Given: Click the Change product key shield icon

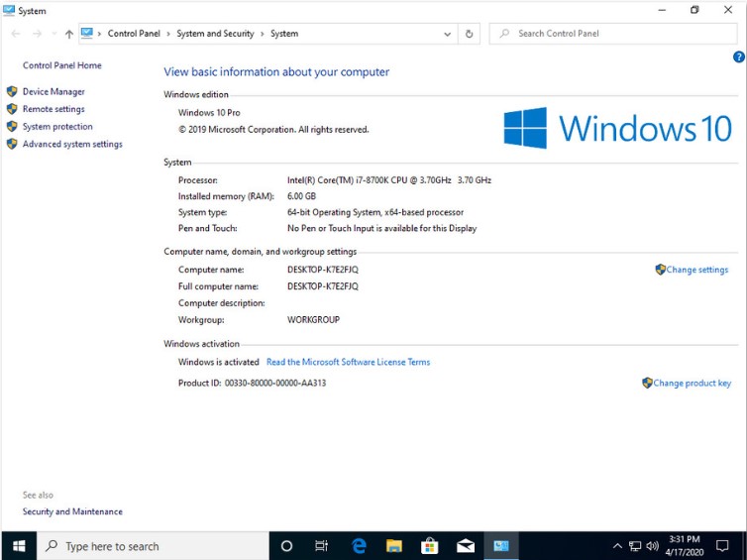Looking at the screenshot, I should 647,384.
